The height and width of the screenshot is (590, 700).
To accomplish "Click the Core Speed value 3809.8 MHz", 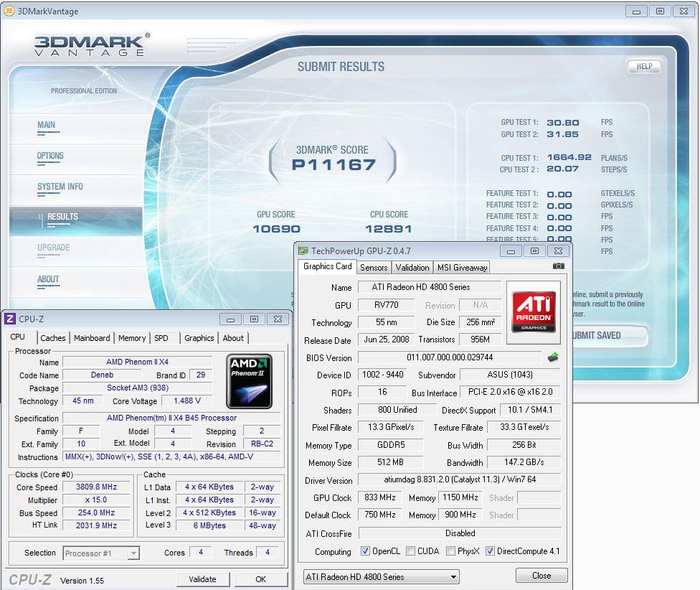I will click(96, 487).
